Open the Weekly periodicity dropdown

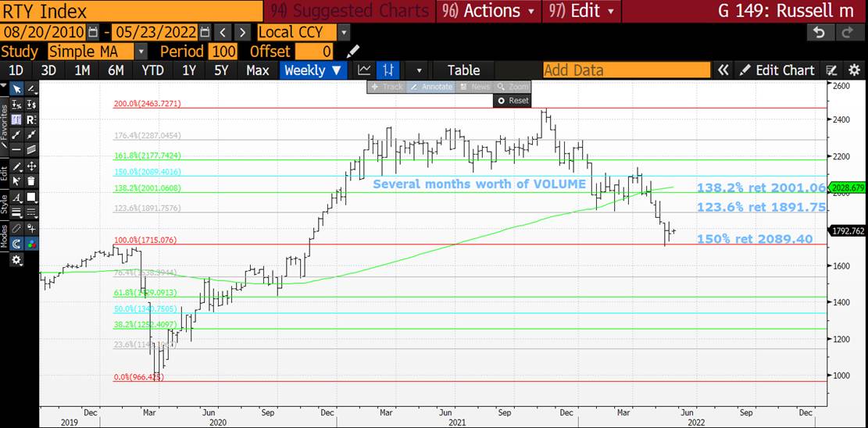coord(313,70)
